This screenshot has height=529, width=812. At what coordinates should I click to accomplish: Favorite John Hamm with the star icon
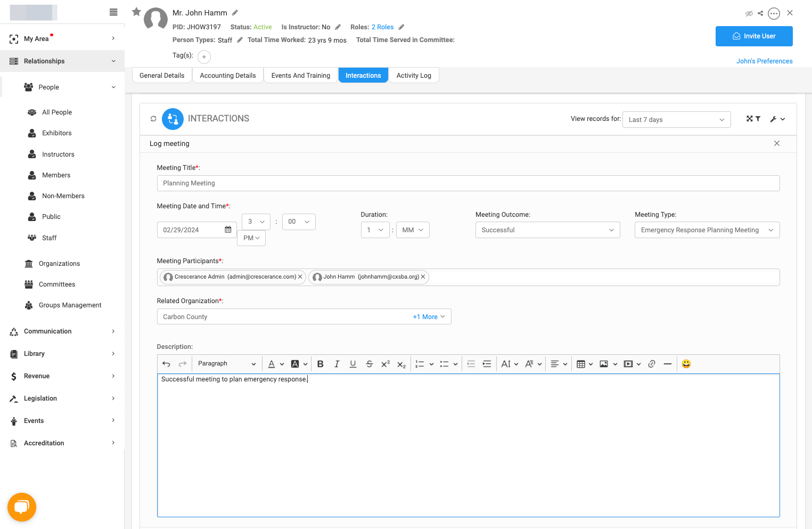[136, 12]
